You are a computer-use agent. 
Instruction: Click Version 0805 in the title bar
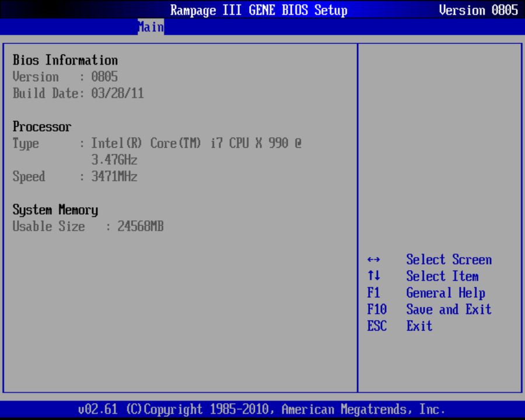pyautogui.click(x=478, y=10)
